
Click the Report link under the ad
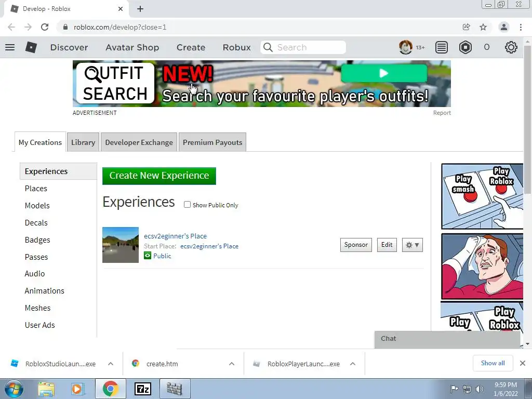click(442, 113)
